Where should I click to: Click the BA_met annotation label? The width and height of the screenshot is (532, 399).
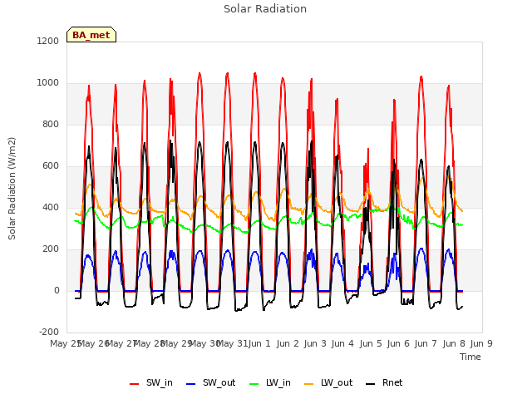coord(91,35)
